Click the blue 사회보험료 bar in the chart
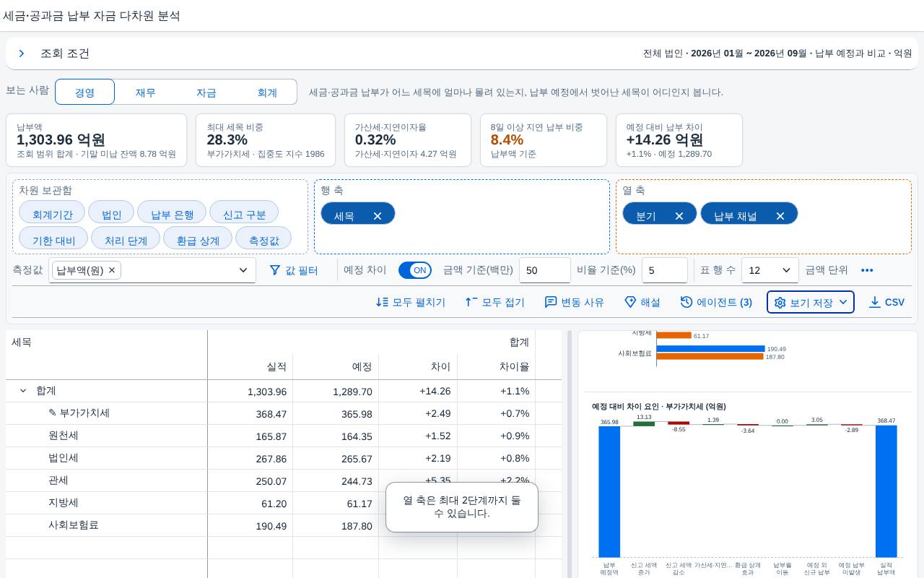The image size is (924, 578). pyautogui.click(x=710, y=349)
